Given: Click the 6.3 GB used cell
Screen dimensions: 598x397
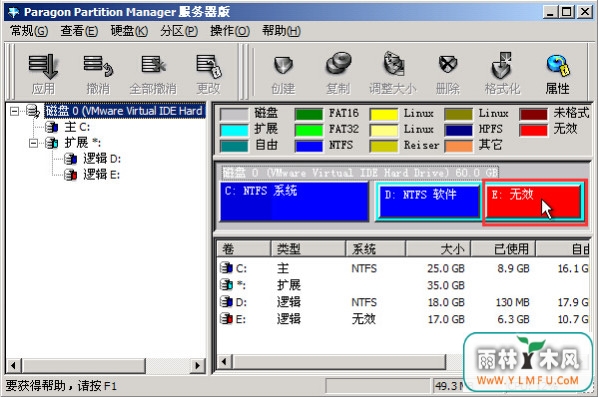Looking at the screenshot, I should click(x=513, y=319).
